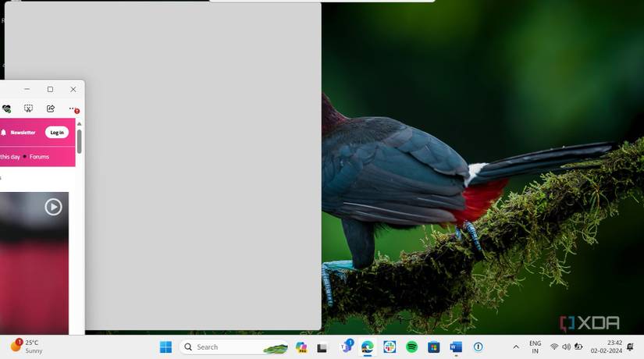
Task: Maximize the Edge browser window
Action: pos(50,89)
